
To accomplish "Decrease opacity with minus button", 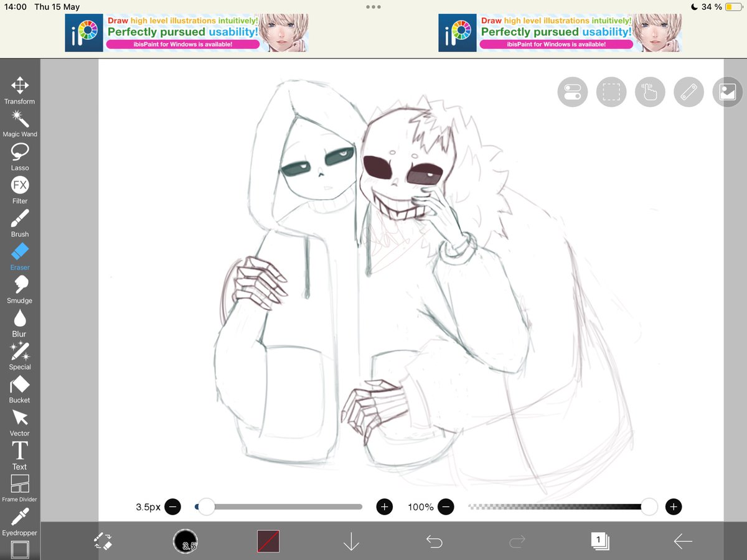I will click(x=446, y=507).
